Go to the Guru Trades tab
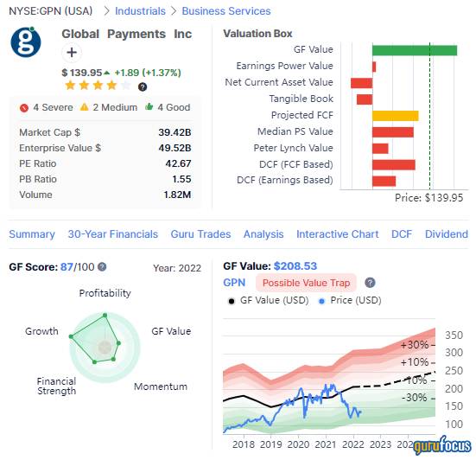The image size is (476, 460). click(x=200, y=234)
